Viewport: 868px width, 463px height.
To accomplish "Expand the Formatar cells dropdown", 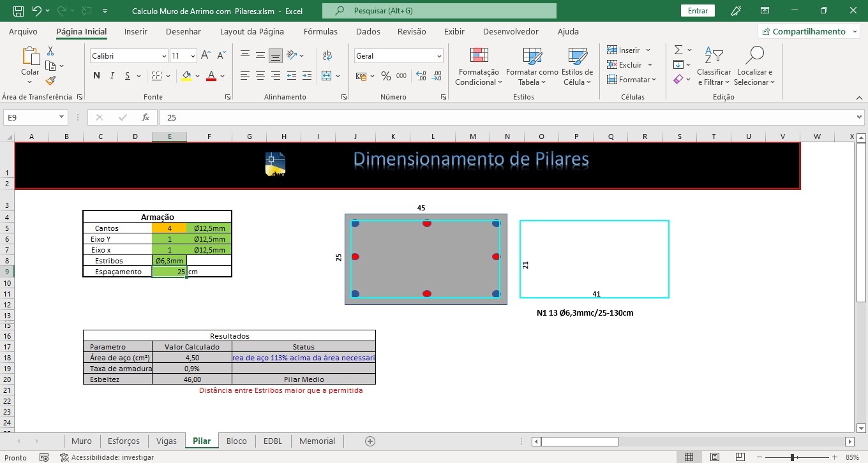I will tap(654, 80).
